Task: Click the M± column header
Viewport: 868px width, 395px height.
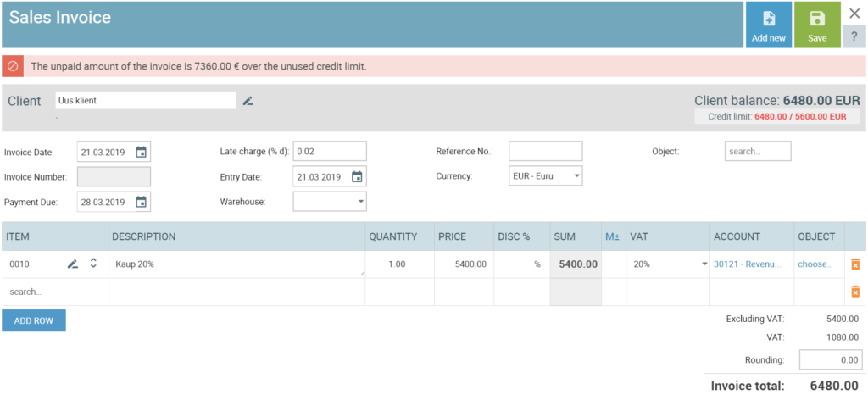Action: pos(612,236)
